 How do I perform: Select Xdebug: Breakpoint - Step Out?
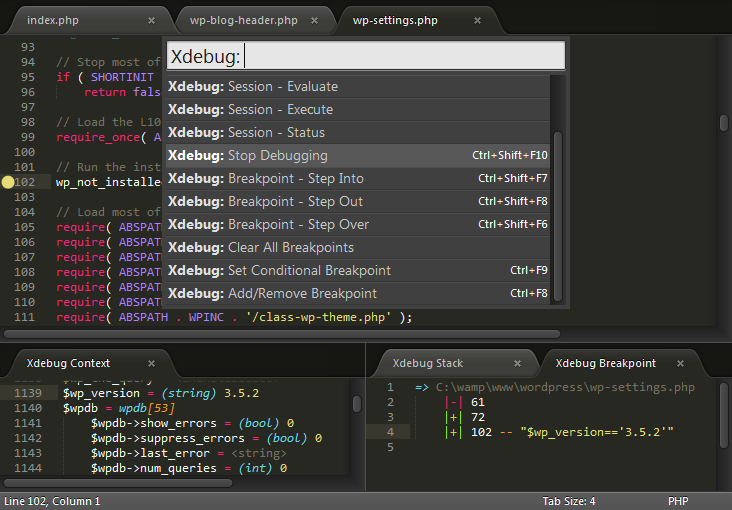(358, 201)
